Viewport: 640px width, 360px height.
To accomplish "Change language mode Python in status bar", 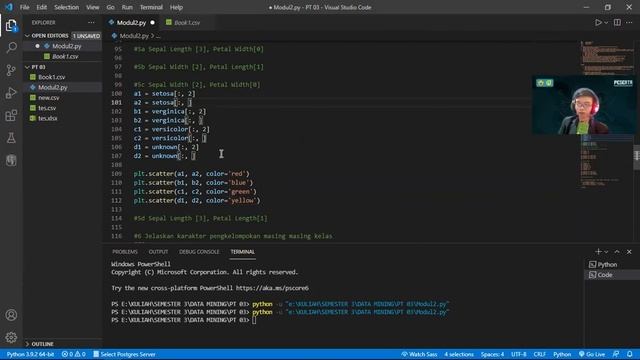I will coord(562,354).
